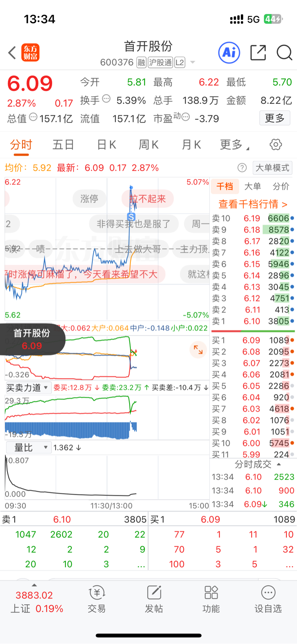The height and width of the screenshot is (644, 297).
Task: Tap 非得买我也是服了 comment bubble
Action: tap(134, 224)
